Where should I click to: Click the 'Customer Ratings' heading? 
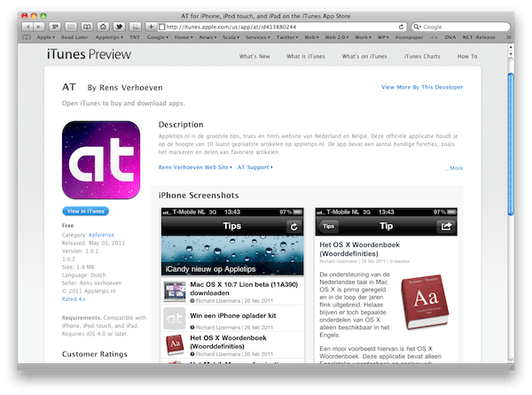[x=95, y=354]
